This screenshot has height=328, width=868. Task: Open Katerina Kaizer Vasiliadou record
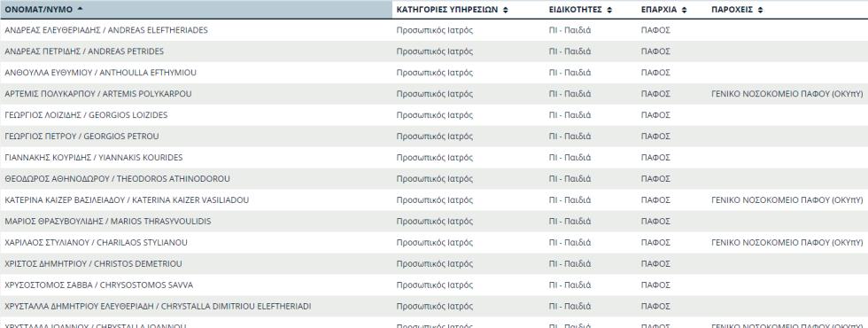127,200
